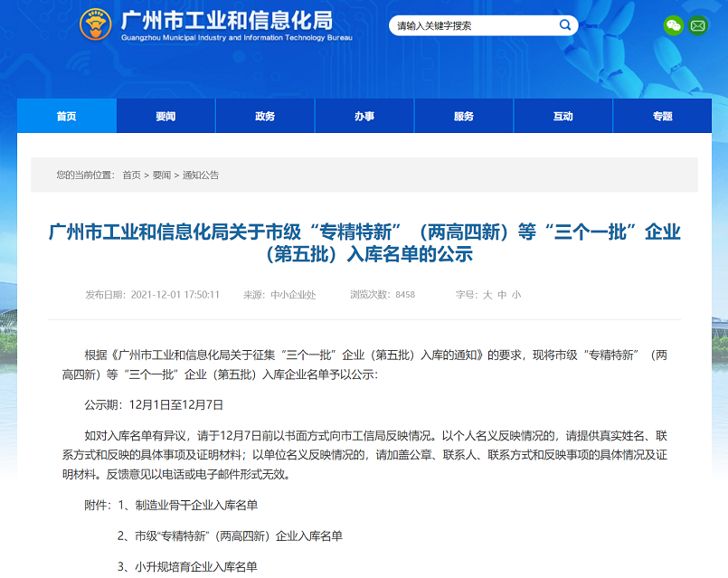Open the 互动 navigation tab
This screenshot has width=728, height=578.
pos(563,116)
